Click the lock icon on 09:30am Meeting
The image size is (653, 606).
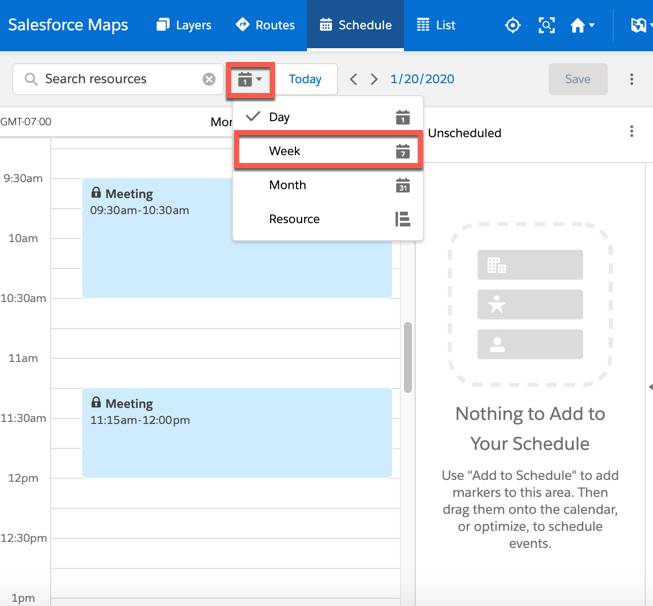coord(96,192)
